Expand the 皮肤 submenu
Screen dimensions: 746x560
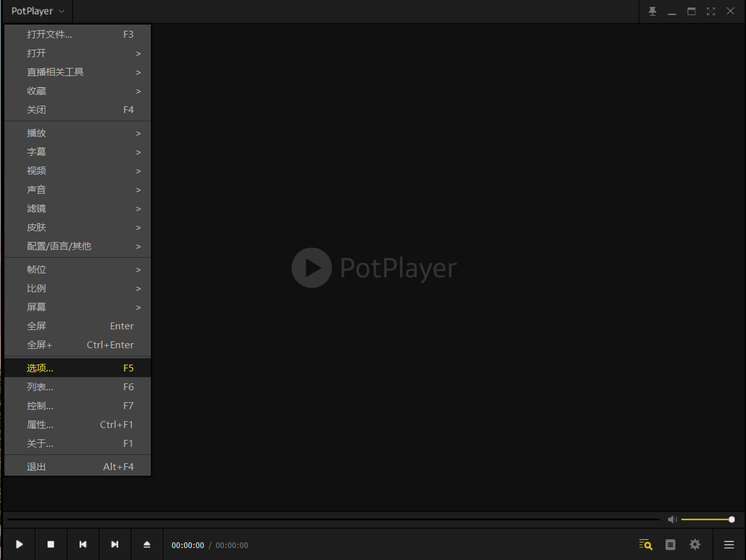tap(77, 228)
